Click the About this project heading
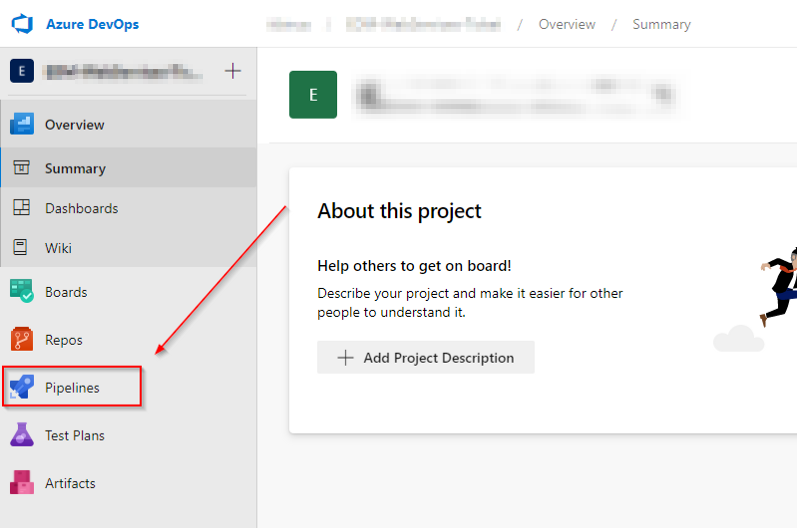The image size is (797, 528). click(399, 211)
